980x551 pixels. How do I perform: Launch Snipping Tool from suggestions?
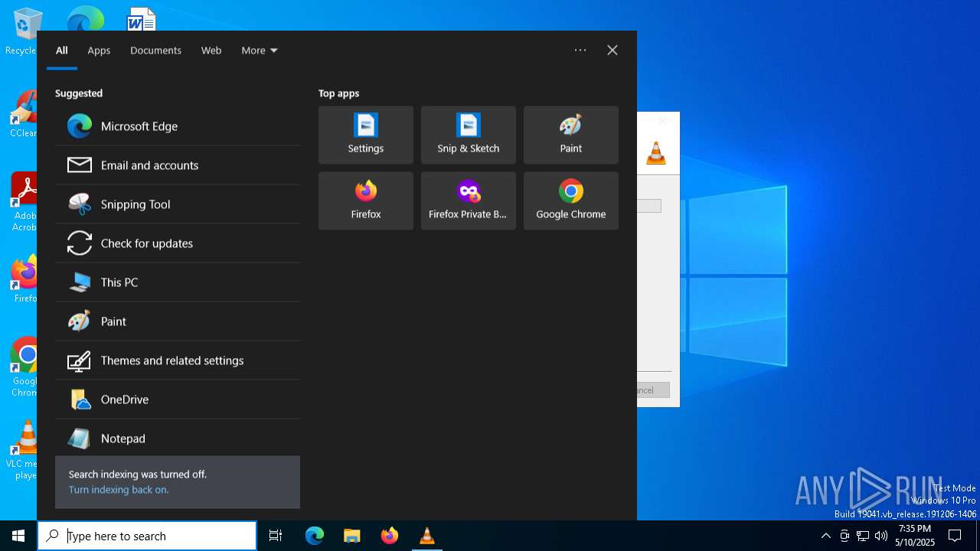[x=178, y=204]
